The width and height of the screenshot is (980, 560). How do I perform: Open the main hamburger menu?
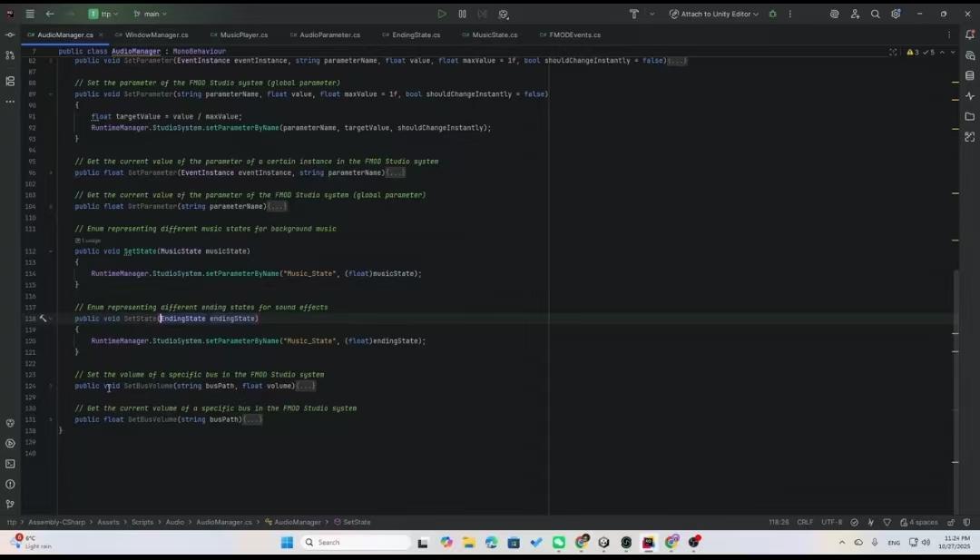click(30, 14)
